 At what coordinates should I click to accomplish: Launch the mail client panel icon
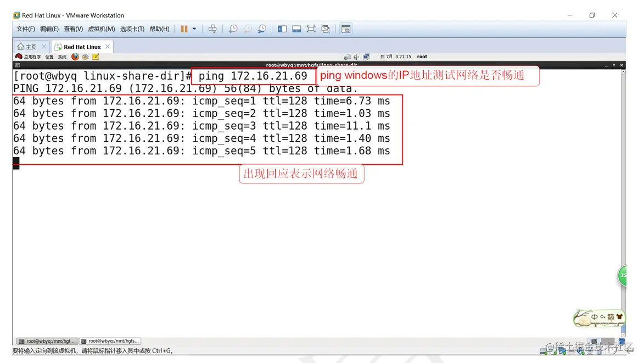tap(85, 57)
